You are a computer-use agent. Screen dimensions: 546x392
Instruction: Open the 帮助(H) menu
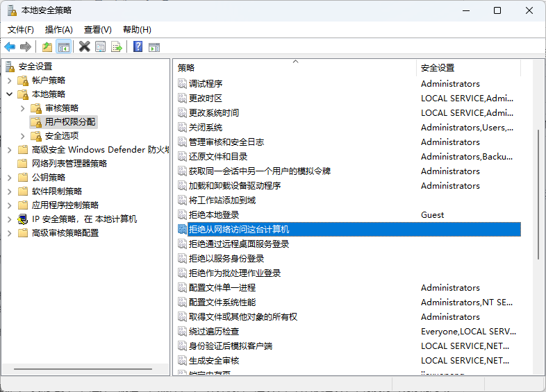pyautogui.click(x=138, y=30)
